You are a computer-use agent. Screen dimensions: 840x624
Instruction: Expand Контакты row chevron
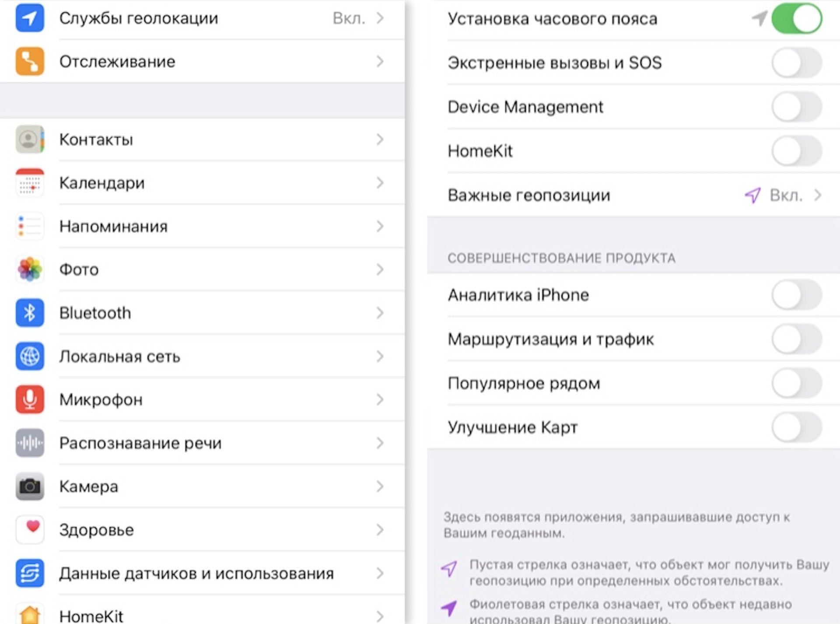pyautogui.click(x=380, y=139)
